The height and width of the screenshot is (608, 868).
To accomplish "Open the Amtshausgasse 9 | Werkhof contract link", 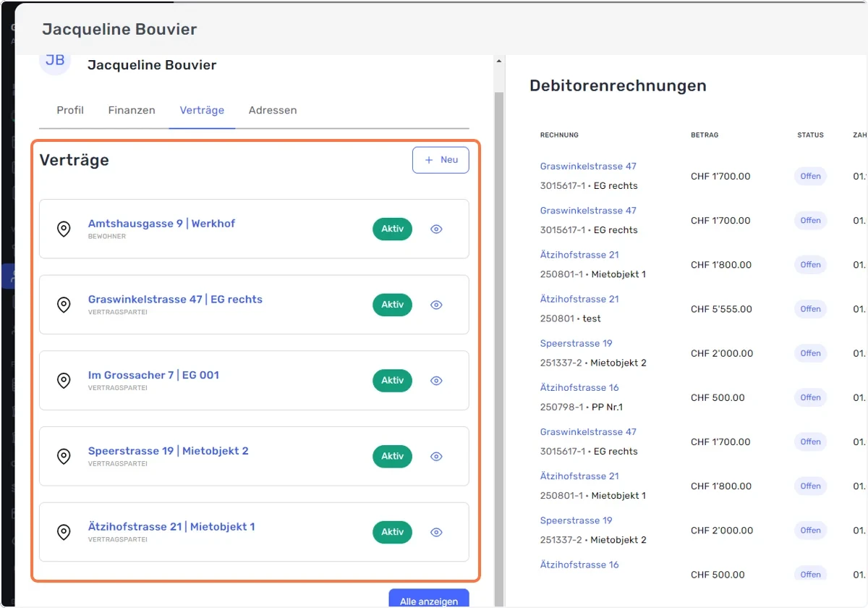I will (161, 224).
